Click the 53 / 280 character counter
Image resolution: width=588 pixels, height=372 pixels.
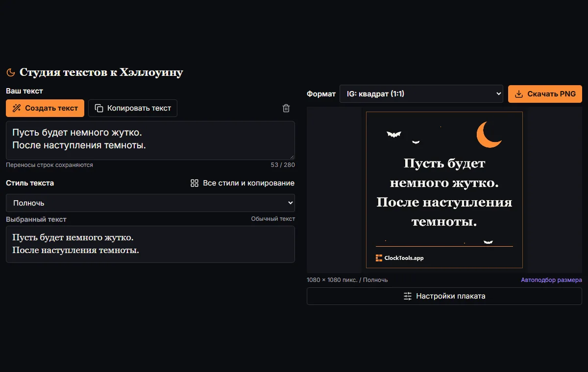point(283,165)
